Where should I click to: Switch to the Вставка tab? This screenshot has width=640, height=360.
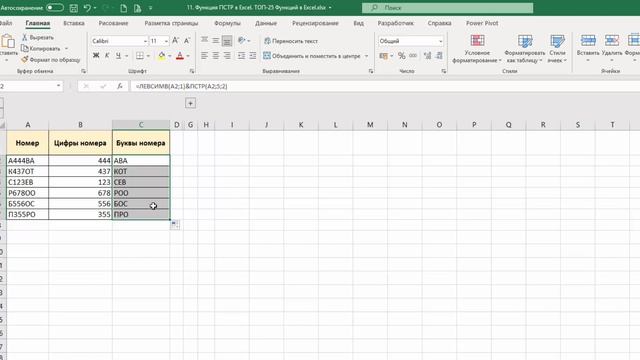tap(74, 23)
